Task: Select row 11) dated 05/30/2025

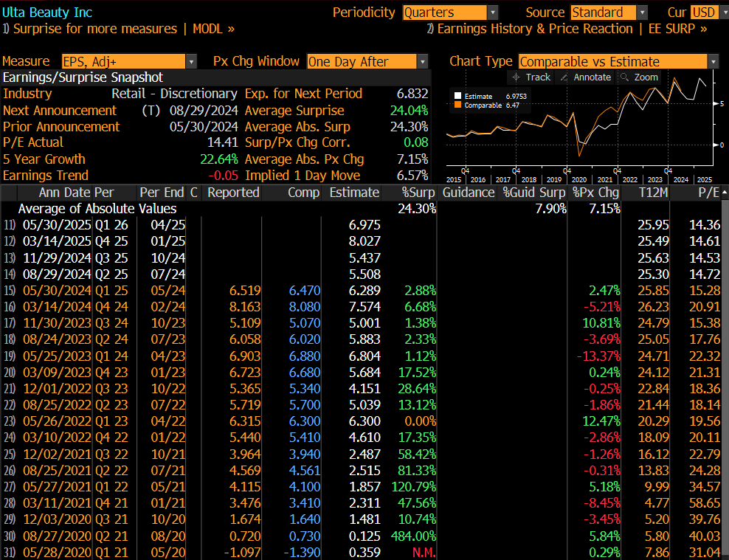Action: [362, 225]
